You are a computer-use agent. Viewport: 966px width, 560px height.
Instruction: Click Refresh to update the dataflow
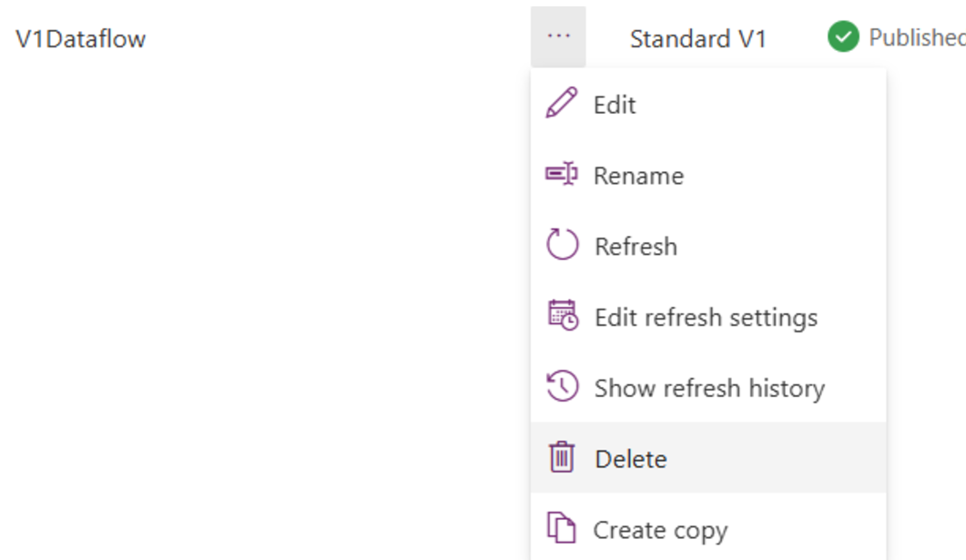(x=635, y=246)
